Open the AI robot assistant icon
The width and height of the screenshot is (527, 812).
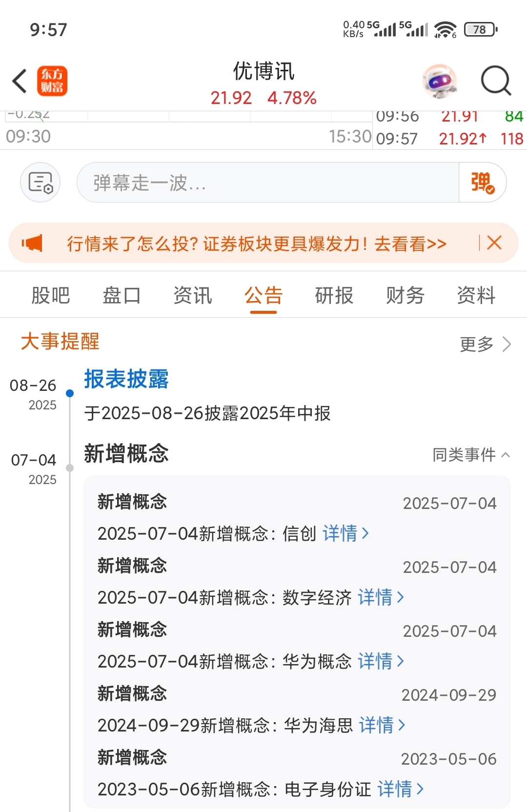pyautogui.click(x=440, y=81)
